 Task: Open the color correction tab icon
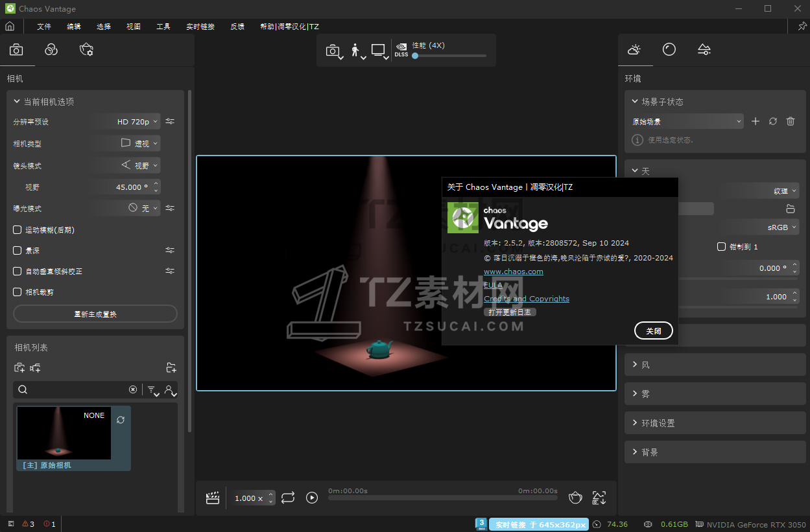pos(51,50)
